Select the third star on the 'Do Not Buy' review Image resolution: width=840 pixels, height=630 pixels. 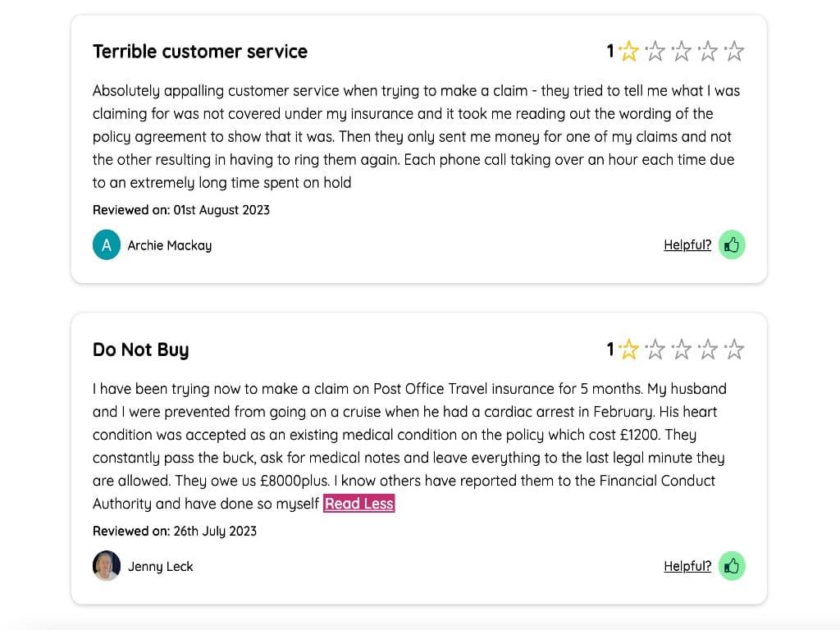[x=681, y=349]
